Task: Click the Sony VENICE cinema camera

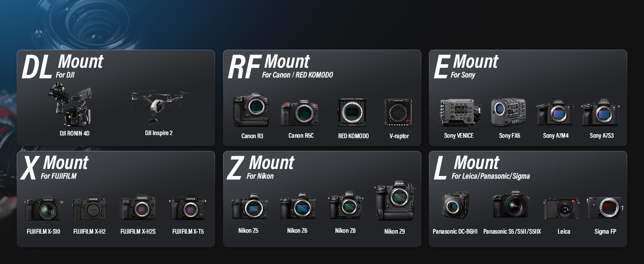Action: (459, 112)
